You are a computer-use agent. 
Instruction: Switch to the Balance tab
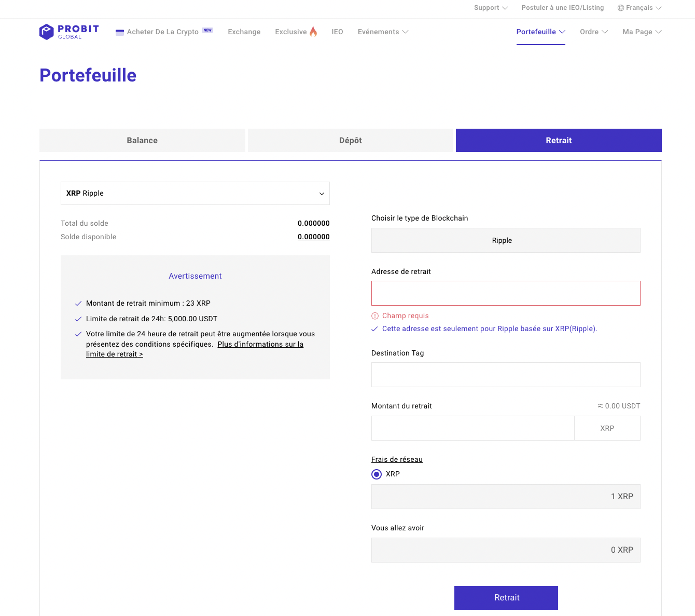coord(142,141)
